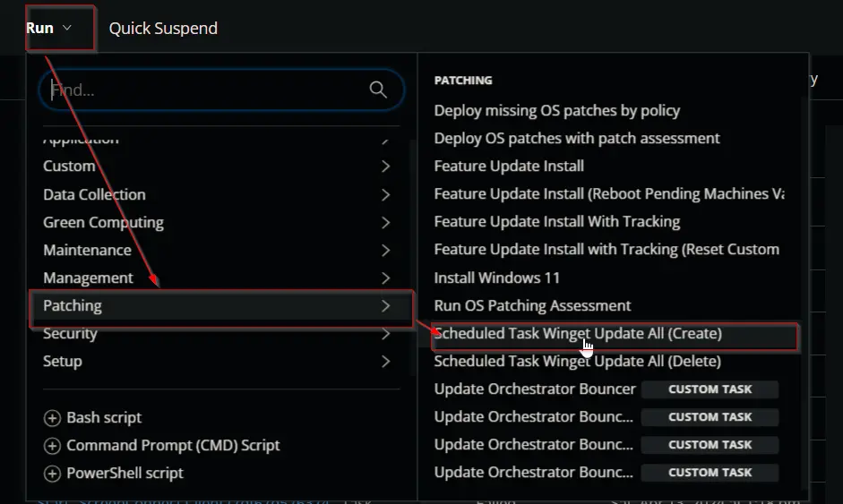Image resolution: width=843 pixels, height=504 pixels.
Task: Click plus icon beside Command Prompt (CMD) Script
Action: [x=52, y=446]
